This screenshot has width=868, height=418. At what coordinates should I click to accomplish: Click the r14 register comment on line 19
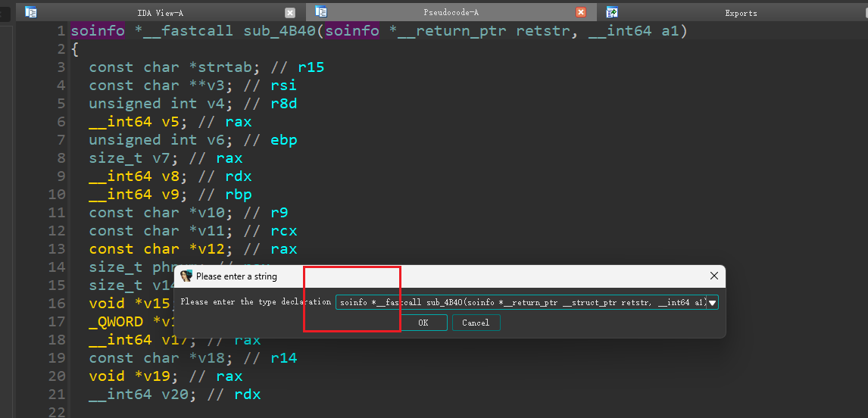[x=283, y=357]
